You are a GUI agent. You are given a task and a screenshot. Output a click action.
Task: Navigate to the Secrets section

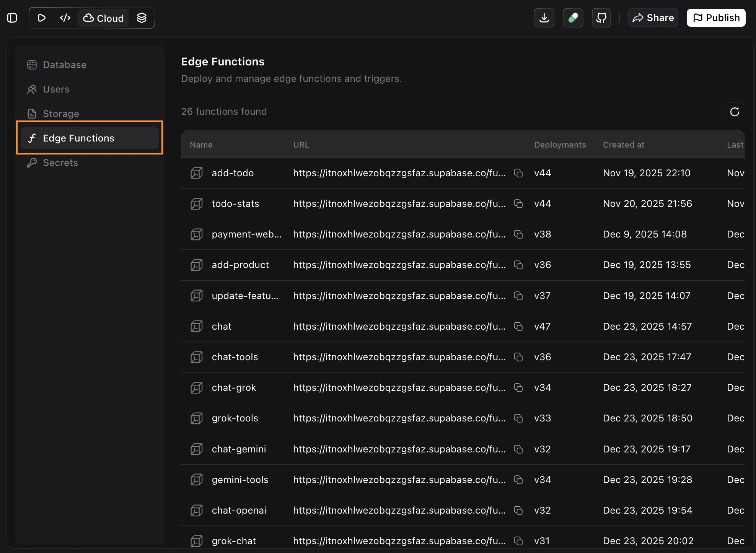60,163
